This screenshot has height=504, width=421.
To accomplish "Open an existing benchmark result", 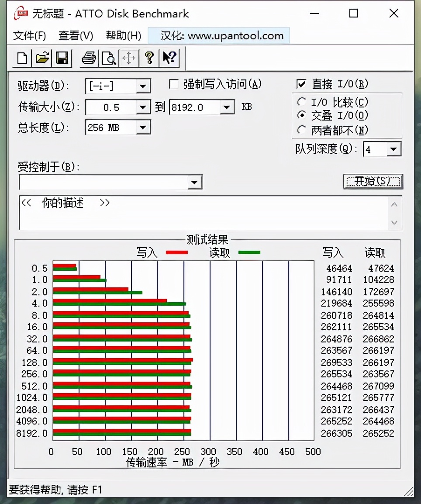I will (41, 58).
